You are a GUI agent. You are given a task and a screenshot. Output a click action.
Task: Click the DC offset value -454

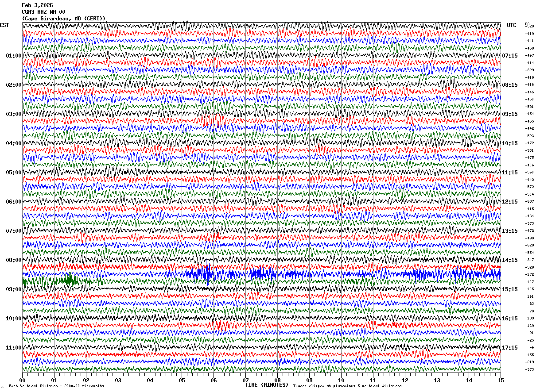[x=529, y=114]
